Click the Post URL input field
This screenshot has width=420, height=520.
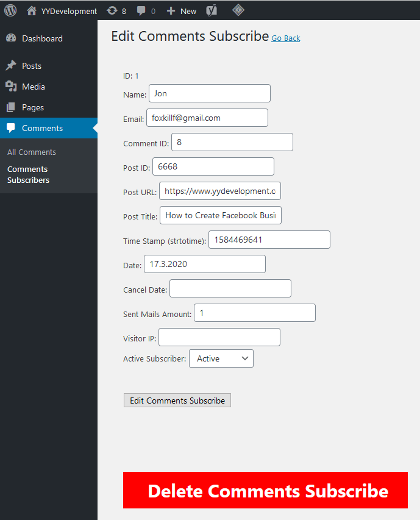220,191
